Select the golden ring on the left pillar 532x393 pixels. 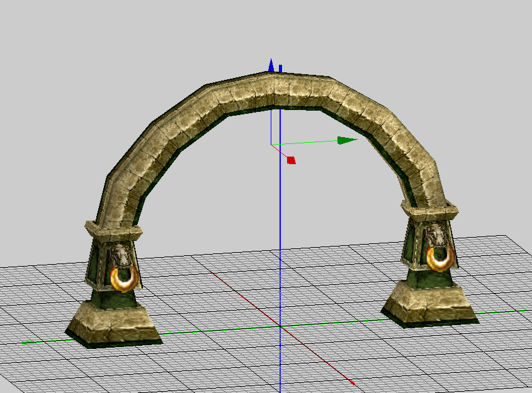point(124,279)
